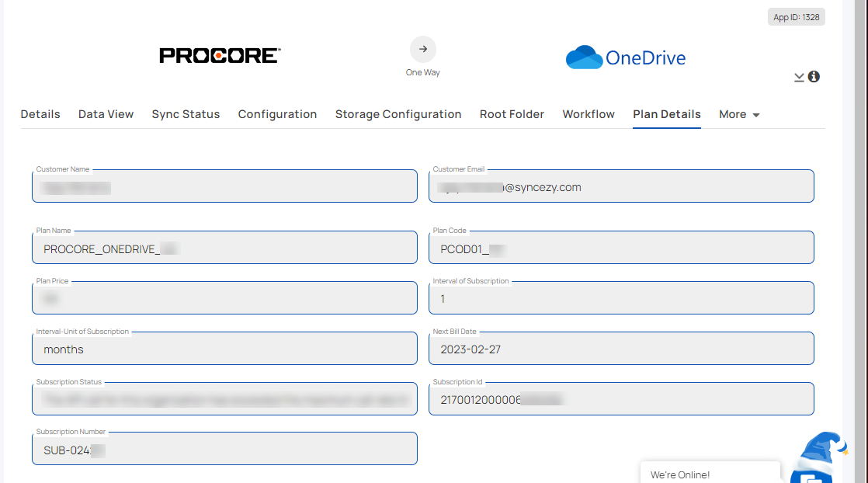Open the Workflow tab
Screen dimensions: 868x483
(x=589, y=114)
